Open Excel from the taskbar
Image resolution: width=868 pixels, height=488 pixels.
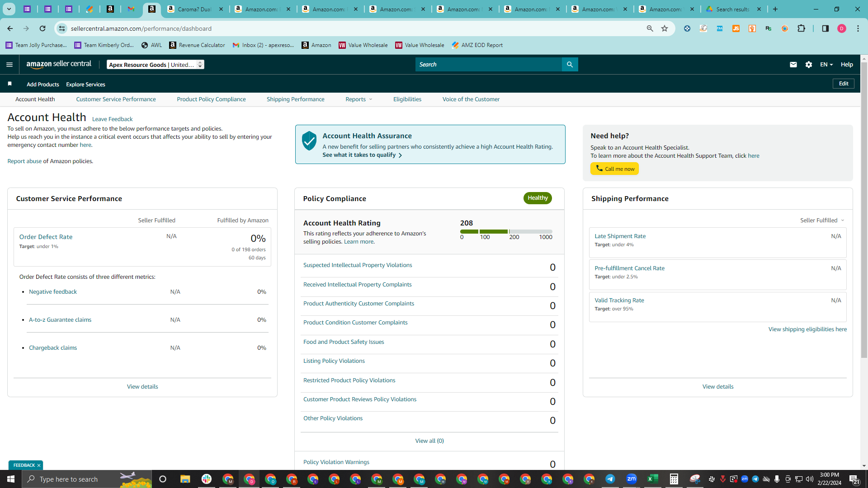652,479
